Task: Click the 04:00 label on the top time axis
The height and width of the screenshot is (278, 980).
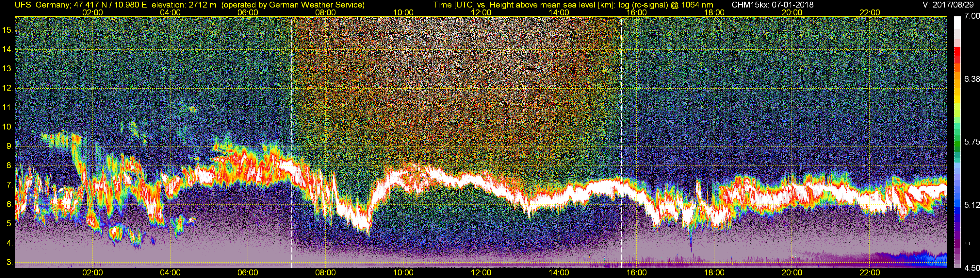Action: point(170,12)
